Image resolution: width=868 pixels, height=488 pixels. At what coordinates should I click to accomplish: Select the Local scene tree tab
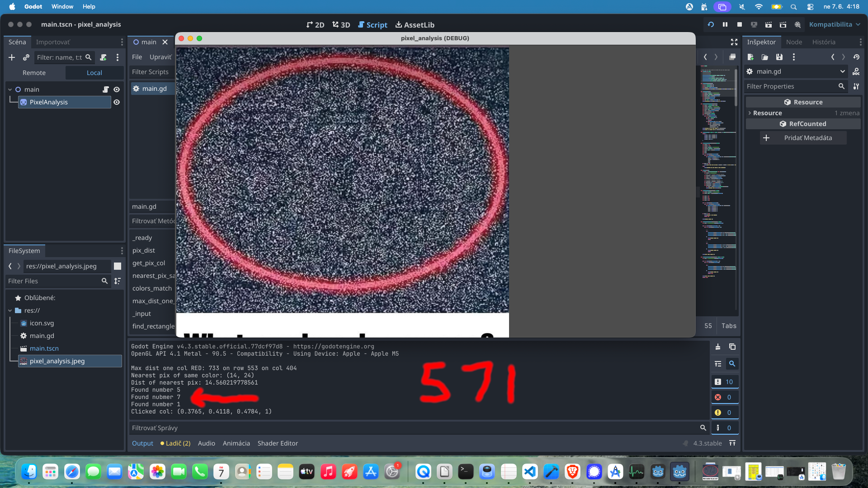pyautogui.click(x=94, y=73)
